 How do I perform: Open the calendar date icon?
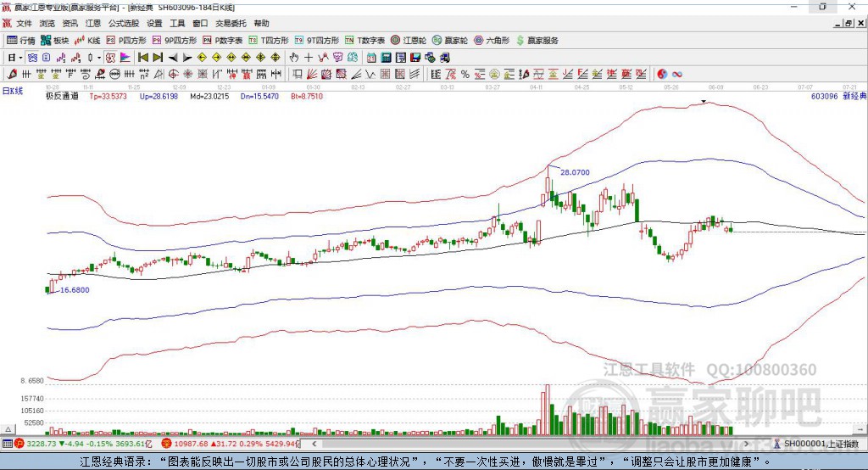[x=371, y=58]
